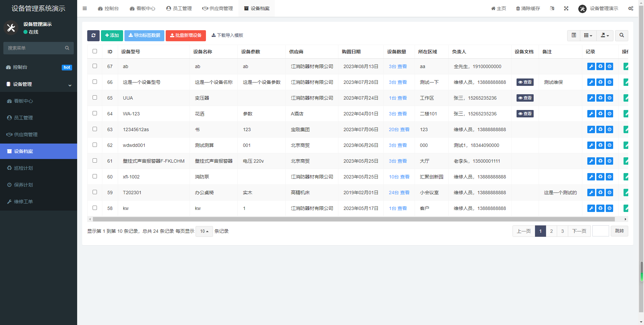Viewport: 644px width, 325px height.
Task: Click the horizontal table scrollbar
Action: coord(354,219)
